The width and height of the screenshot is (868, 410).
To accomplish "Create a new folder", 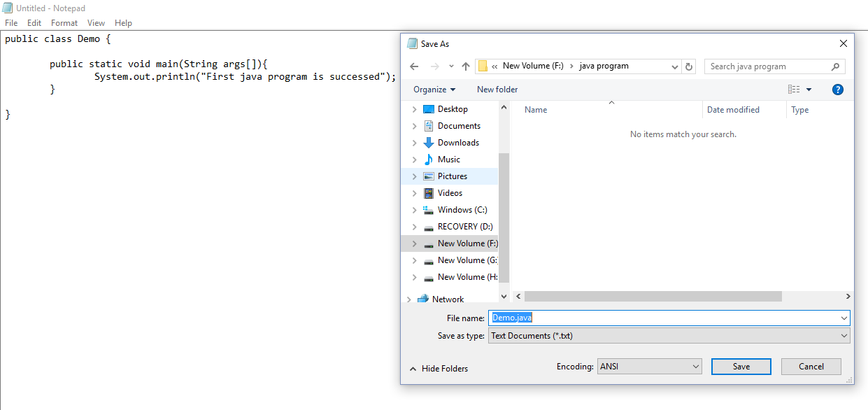I will [x=497, y=89].
